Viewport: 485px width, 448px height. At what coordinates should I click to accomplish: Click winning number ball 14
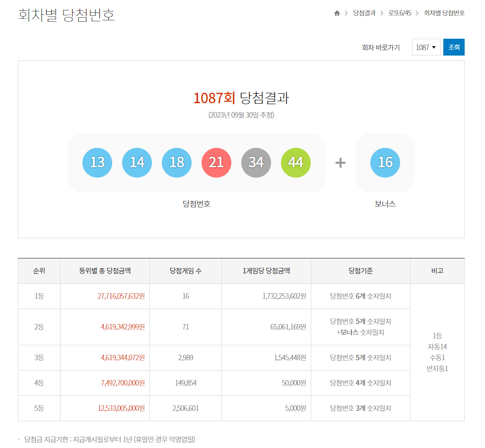(137, 163)
